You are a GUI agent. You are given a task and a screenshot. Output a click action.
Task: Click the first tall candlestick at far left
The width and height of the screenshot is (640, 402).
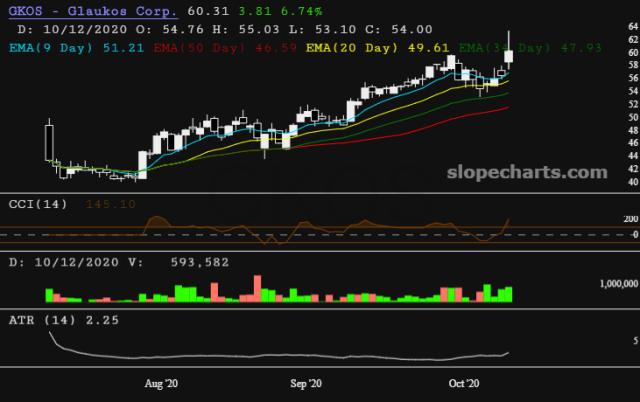[x=48, y=141]
